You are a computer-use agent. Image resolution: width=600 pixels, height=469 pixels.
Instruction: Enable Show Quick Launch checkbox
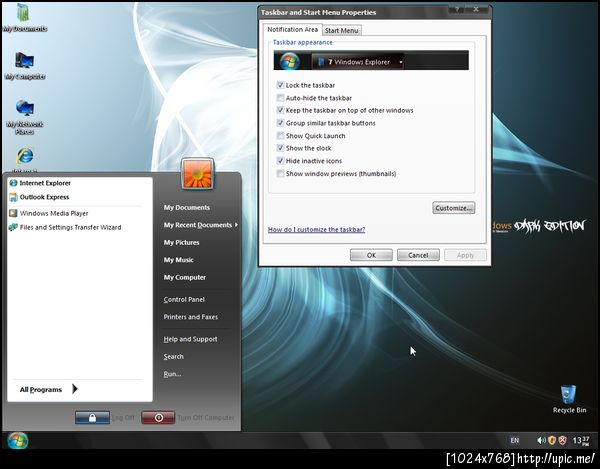point(280,135)
